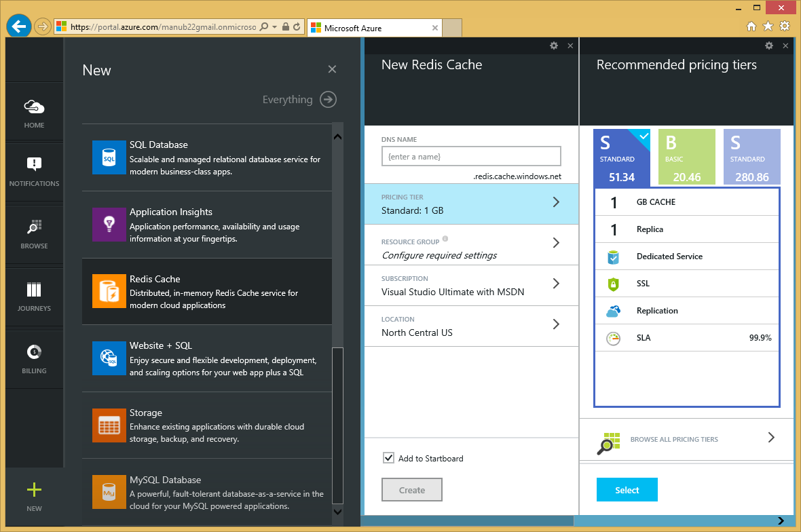Screen dimensions: 801x532
Task: Open browser favorites star icon
Action: [768, 26]
